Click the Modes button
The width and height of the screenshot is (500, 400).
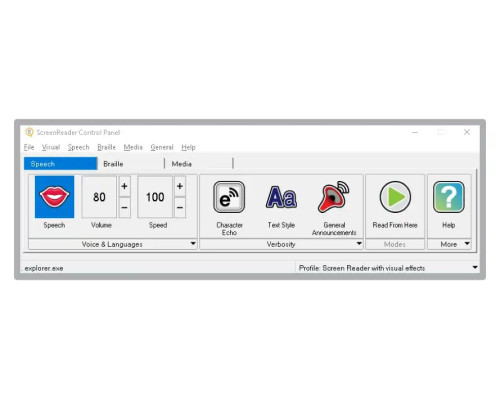coord(395,244)
